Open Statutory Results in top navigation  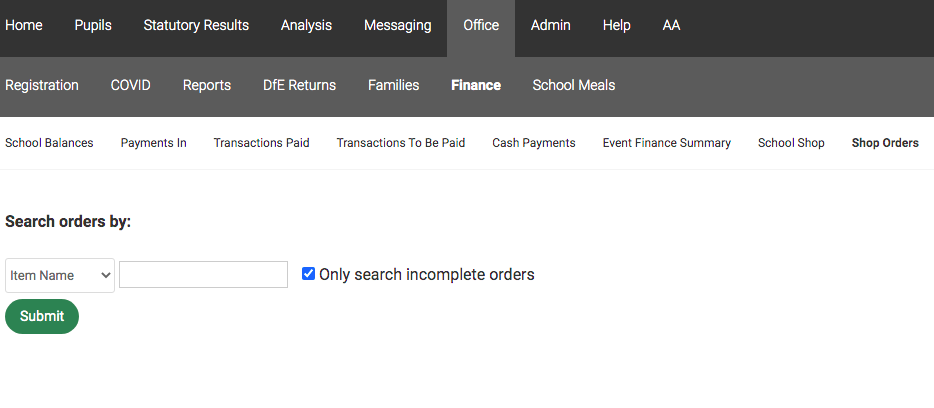coord(196,25)
